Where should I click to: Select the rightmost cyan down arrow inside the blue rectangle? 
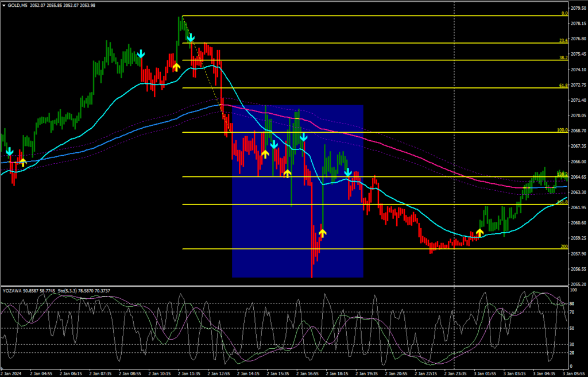coord(347,172)
